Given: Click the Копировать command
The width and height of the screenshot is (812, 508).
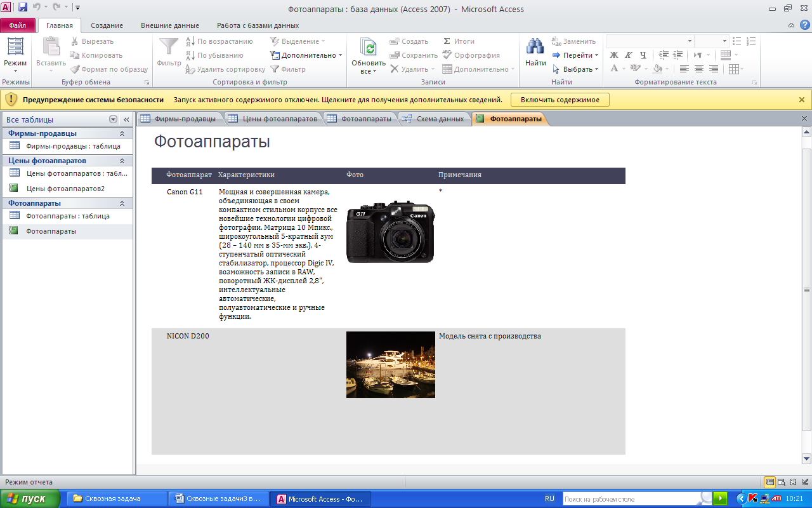Looking at the screenshot, I should point(96,55).
